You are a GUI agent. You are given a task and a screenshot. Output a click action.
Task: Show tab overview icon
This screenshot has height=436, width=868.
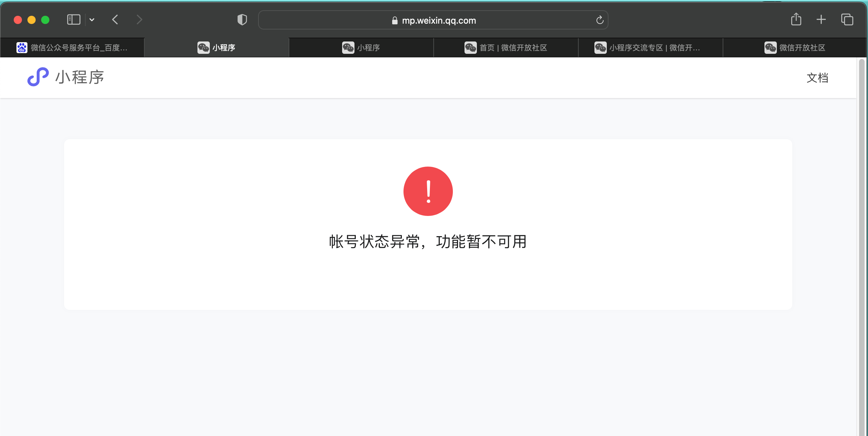[x=847, y=20]
